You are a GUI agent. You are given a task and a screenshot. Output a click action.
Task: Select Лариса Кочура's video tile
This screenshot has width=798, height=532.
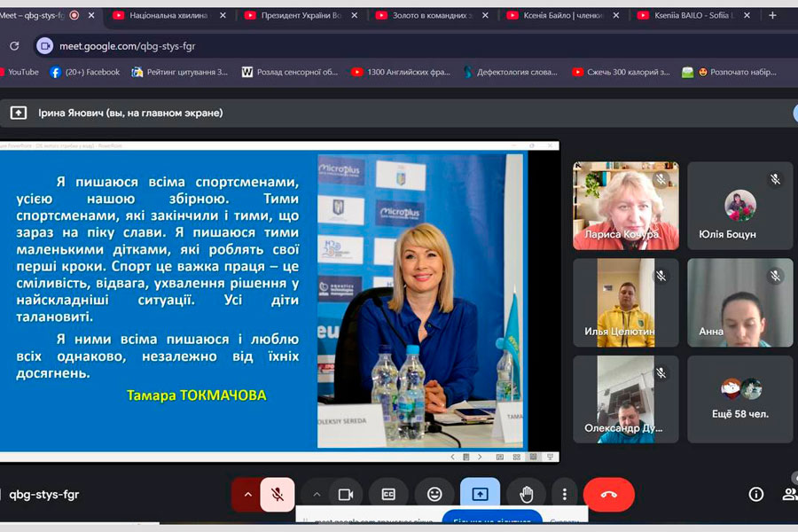click(625, 205)
